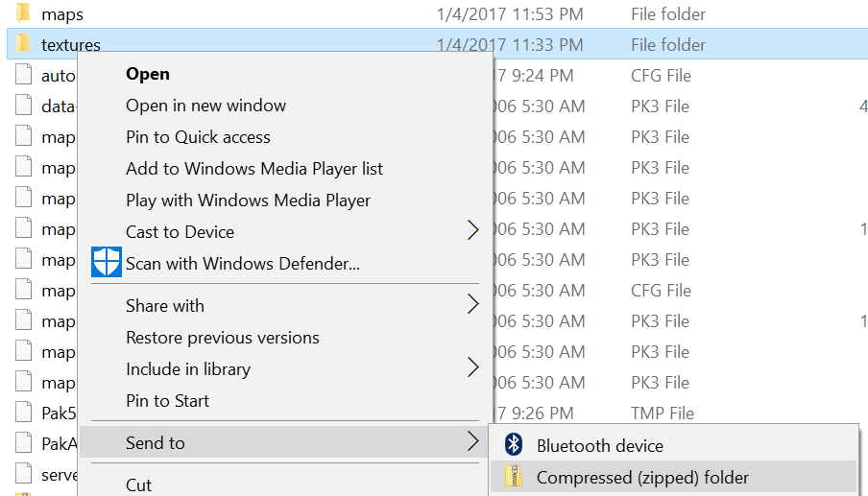
Task: Click the file icon below Pak5
Action: tap(24, 444)
